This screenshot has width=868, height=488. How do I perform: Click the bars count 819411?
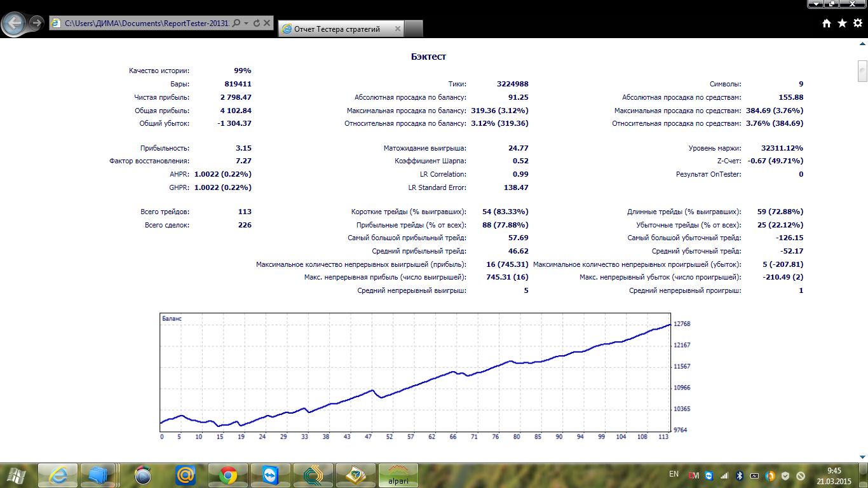click(238, 84)
